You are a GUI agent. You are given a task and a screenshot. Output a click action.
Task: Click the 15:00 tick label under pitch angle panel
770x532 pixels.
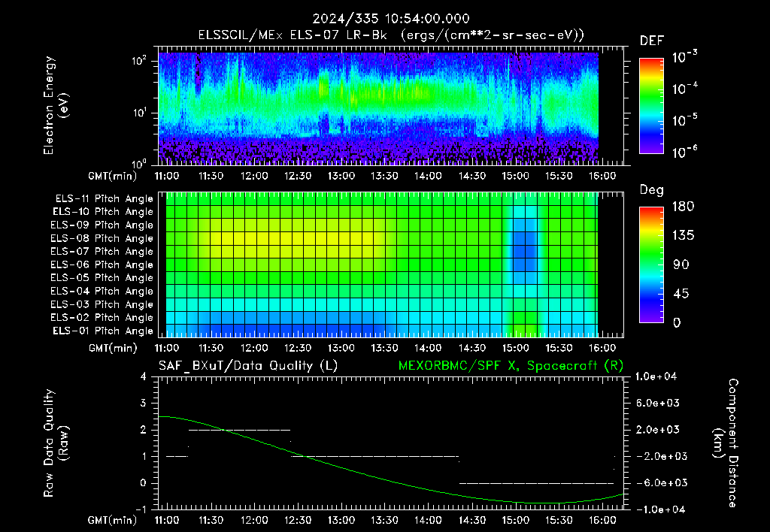click(x=515, y=349)
